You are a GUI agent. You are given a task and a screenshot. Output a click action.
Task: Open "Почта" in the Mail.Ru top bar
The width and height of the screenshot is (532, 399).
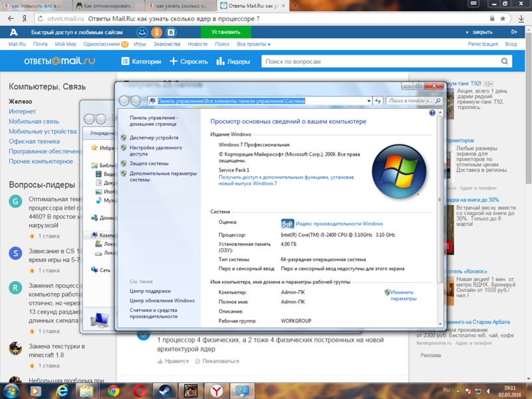40,44
